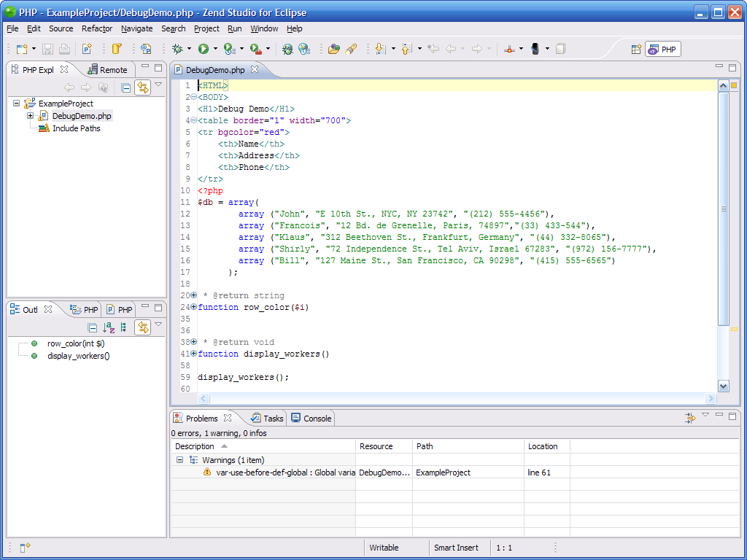Click the editor vertical scrollbar thumb
747x560 pixels.
[x=723, y=209]
